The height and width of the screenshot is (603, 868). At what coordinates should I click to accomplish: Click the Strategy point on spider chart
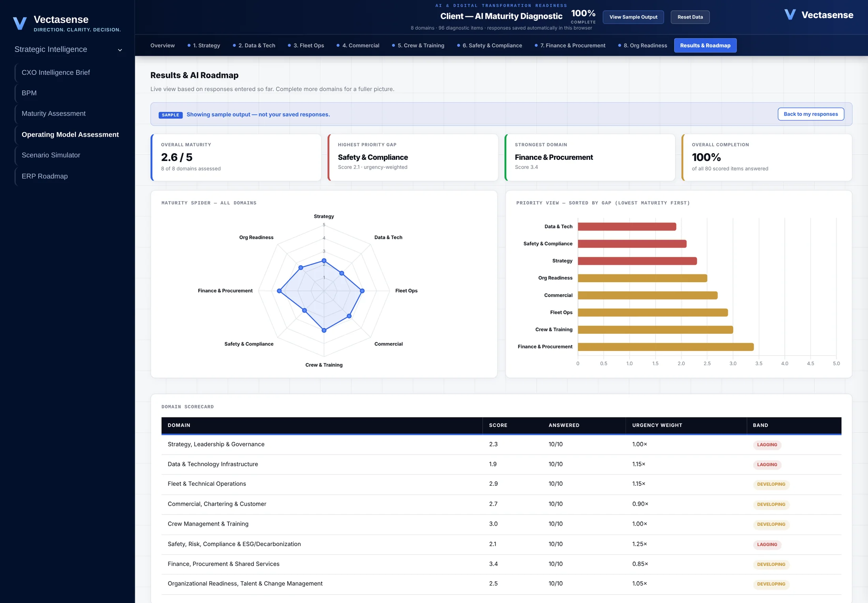point(324,260)
